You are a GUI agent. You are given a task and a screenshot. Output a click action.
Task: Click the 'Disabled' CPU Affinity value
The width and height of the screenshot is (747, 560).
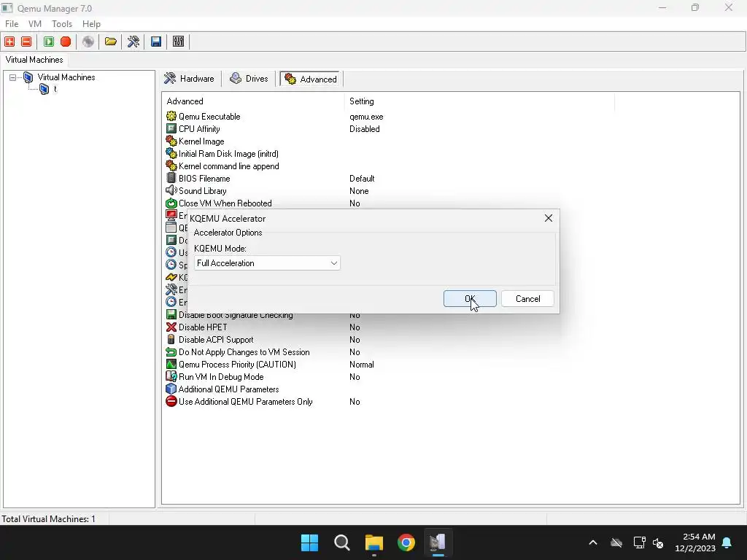pos(365,129)
